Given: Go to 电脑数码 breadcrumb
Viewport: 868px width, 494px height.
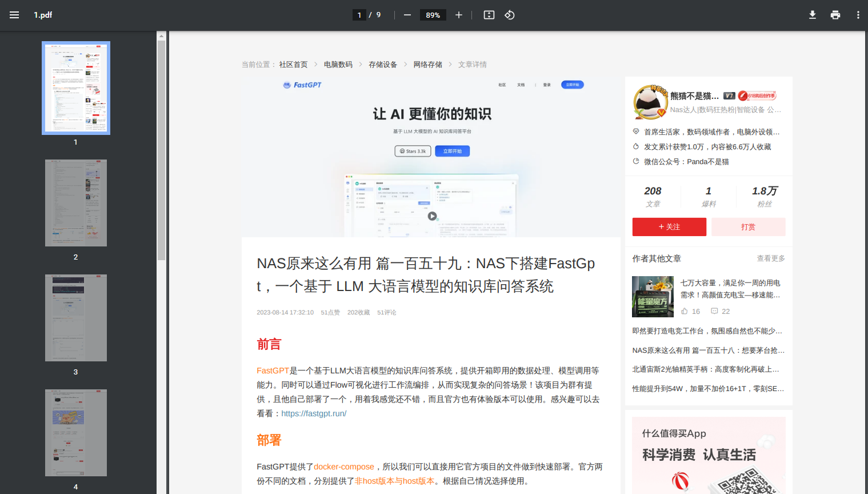Looking at the screenshot, I should pyautogui.click(x=338, y=65).
